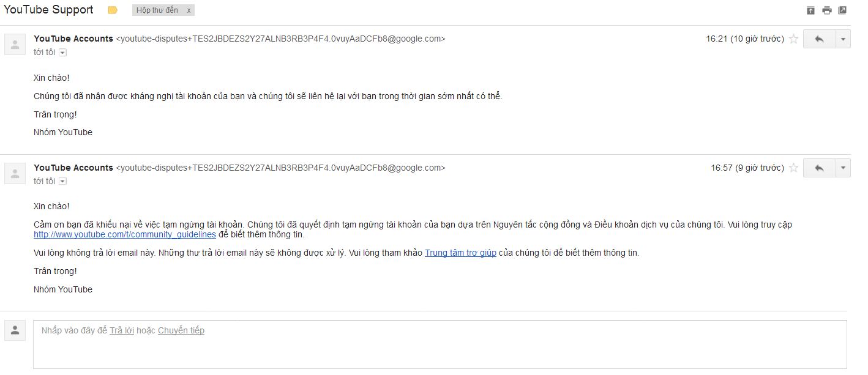868x375 pixels.
Task: Reply to the first message with arrow button
Action: click(819, 39)
